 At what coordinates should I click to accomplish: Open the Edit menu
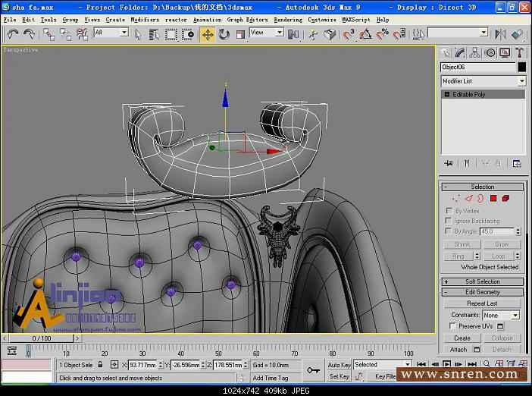28,20
